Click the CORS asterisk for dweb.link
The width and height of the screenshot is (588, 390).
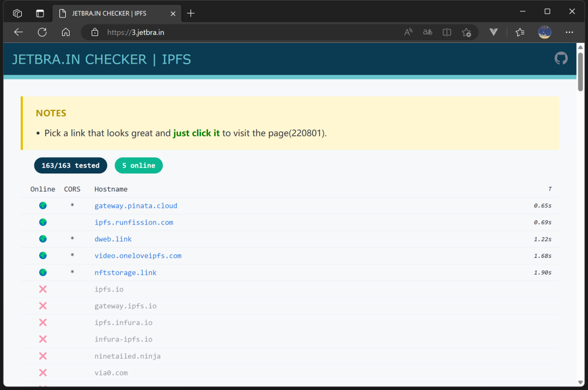coord(72,239)
